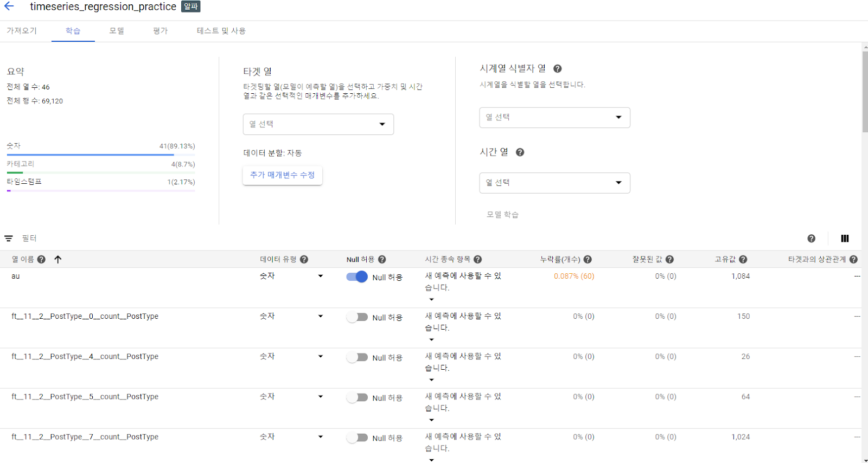The width and height of the screenshot is (868, 463).
Task: Open help for Null 허용 header
Action: (x=382, y=260)
